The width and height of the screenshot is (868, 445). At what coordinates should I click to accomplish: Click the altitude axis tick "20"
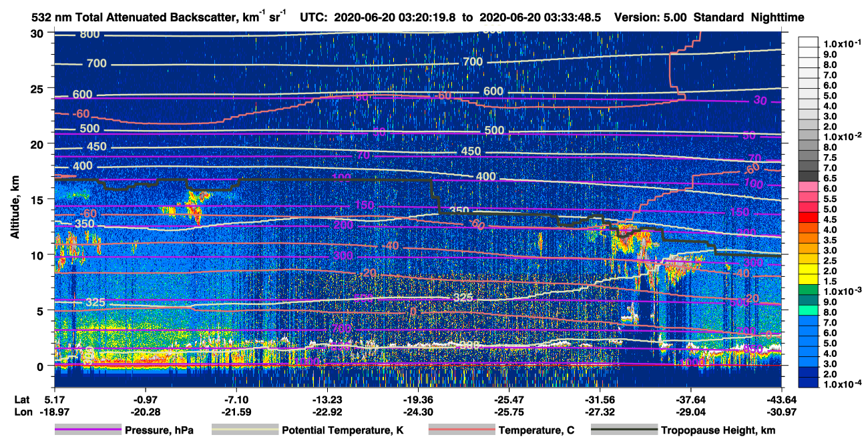pyautogui.click(x=38, y=143)
